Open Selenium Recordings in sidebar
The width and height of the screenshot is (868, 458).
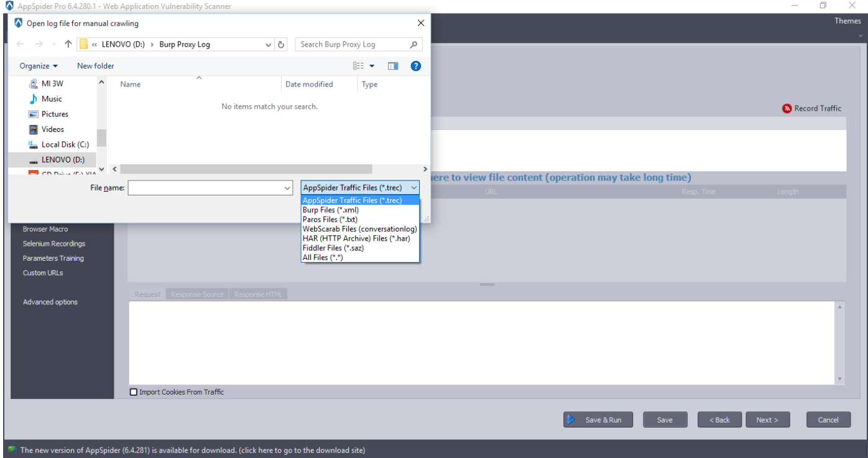54,244
